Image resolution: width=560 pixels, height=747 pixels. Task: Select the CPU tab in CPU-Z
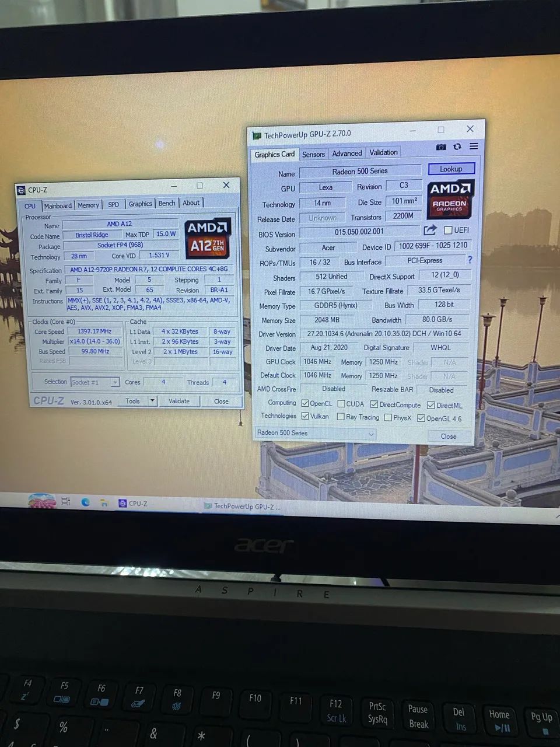coord(30,206)
